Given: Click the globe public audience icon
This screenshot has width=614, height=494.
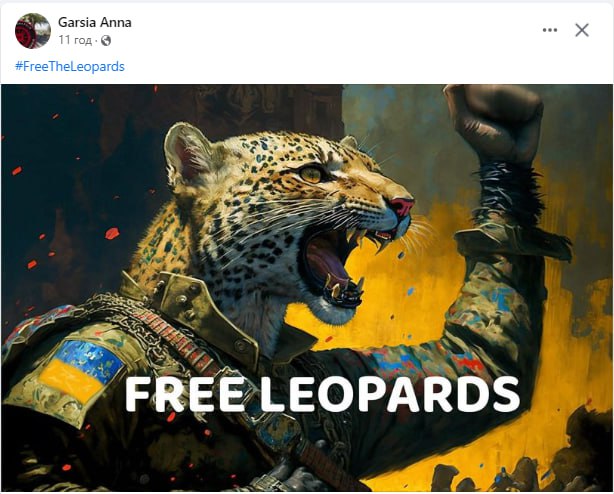Looking at the screenshot, I should click(x=106, y=40).
